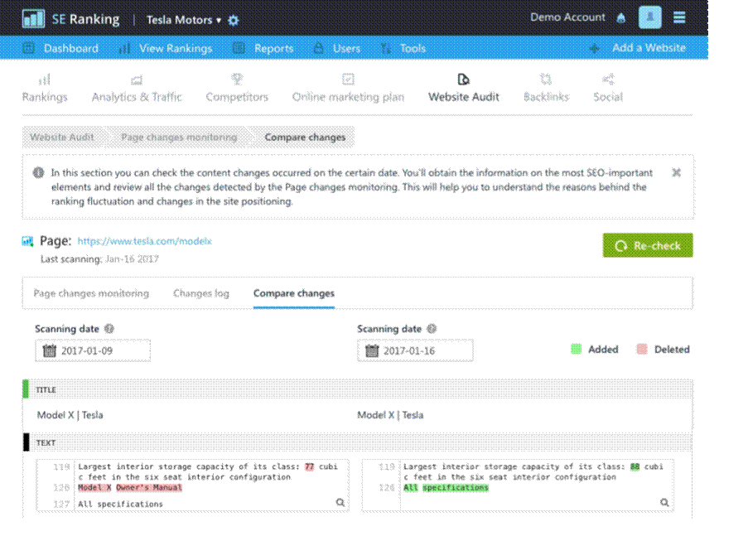The width and height of the screenshot is (748, 560).
Task: Open the user avatar profile icon
Action: 649,17
